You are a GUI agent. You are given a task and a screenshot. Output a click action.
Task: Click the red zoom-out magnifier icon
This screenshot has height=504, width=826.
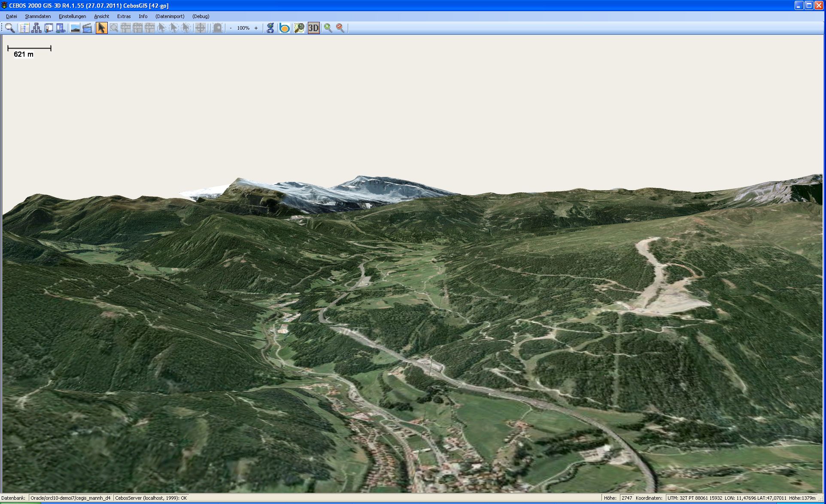pyautogui.click(x=340, y=28)
